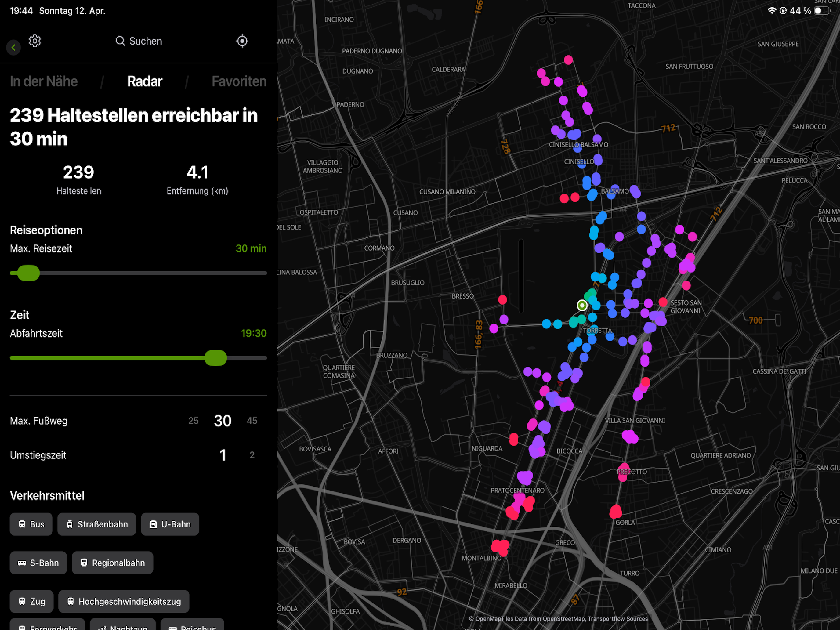Screen dimensions: 840x630
Task: Tap the train icon in S-Bahn chip
Action: (x=22, y=563)
